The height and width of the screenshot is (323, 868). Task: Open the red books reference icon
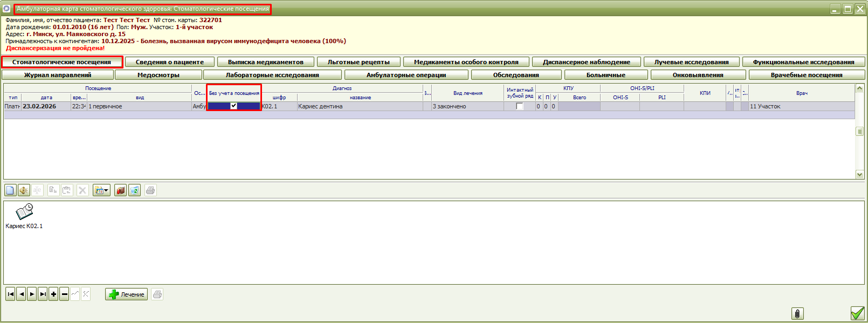pos(121,190)
